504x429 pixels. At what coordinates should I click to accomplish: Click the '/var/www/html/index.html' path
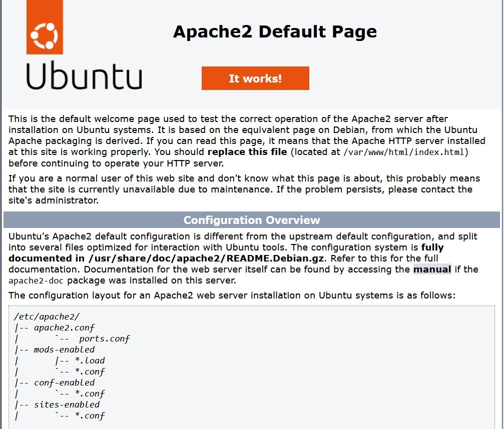coord(404,152)
